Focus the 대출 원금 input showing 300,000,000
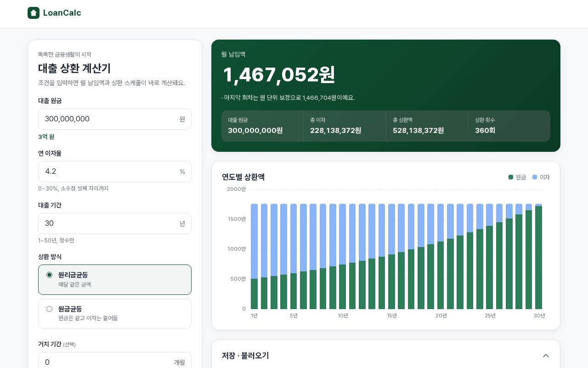588x368 pixels. pos(115,119)
